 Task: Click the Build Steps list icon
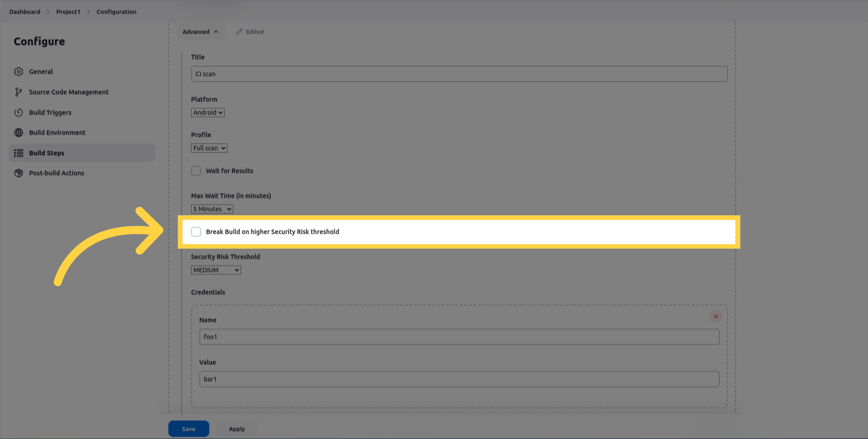[x=19, y=153]
